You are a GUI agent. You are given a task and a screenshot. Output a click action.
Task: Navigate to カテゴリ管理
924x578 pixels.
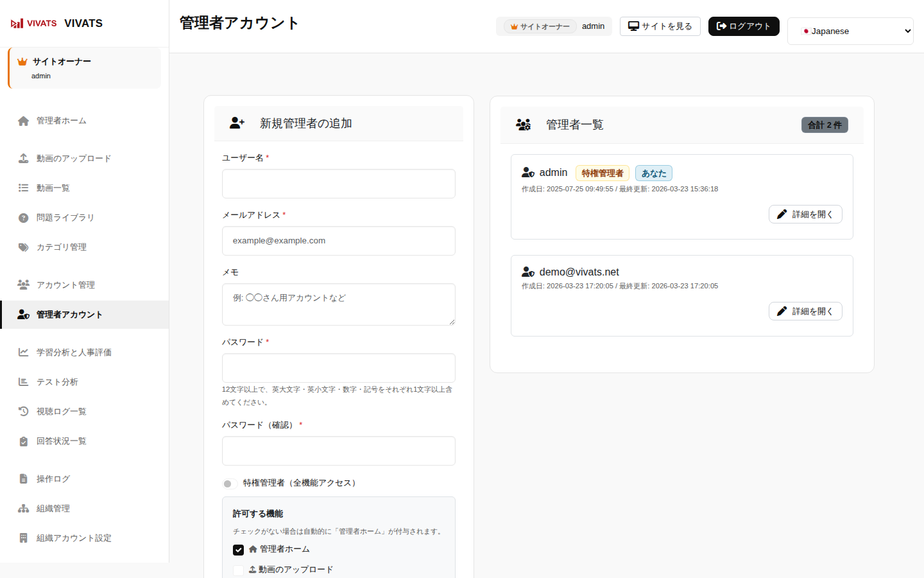click(x=85, y=247)
